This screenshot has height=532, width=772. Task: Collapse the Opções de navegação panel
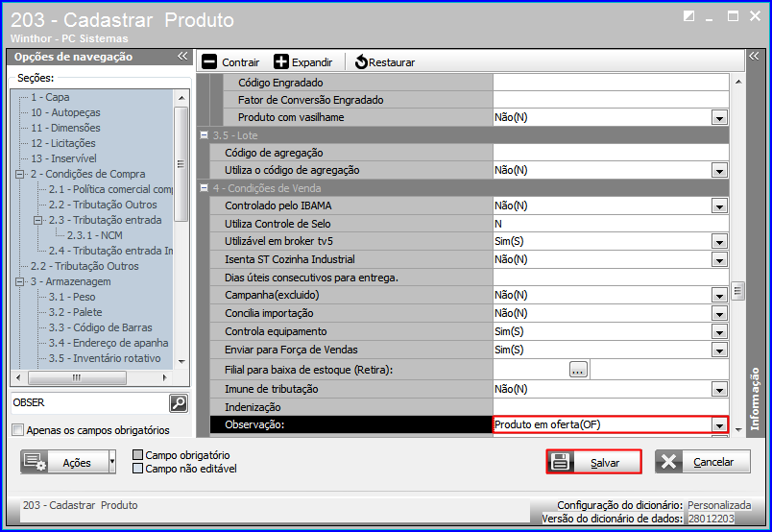182,56
